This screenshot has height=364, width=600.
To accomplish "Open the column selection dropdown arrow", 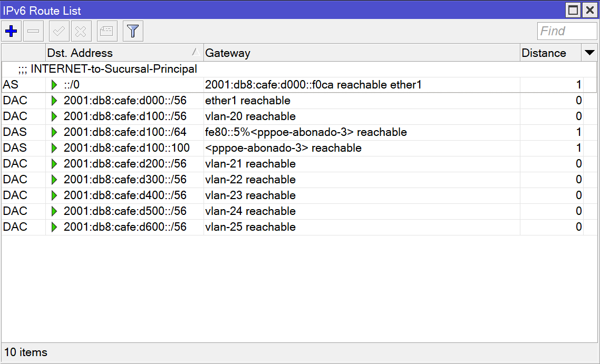I will tap(589, 53).
